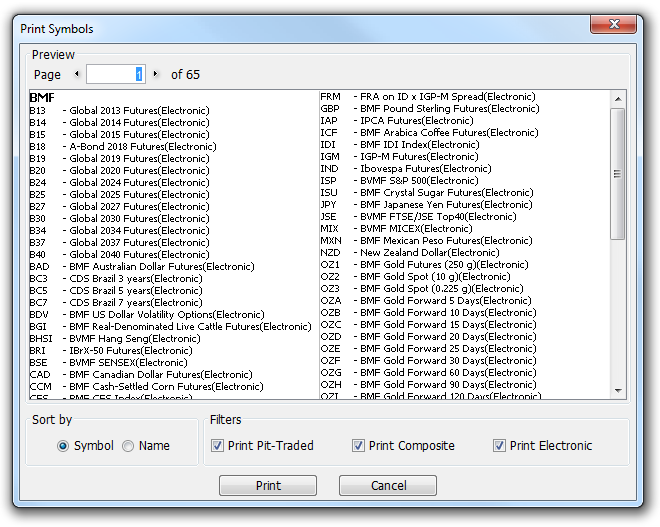Click the OZA Gold Forward 5 Days row
The image size is (660, 527).
tap(426, 301)
